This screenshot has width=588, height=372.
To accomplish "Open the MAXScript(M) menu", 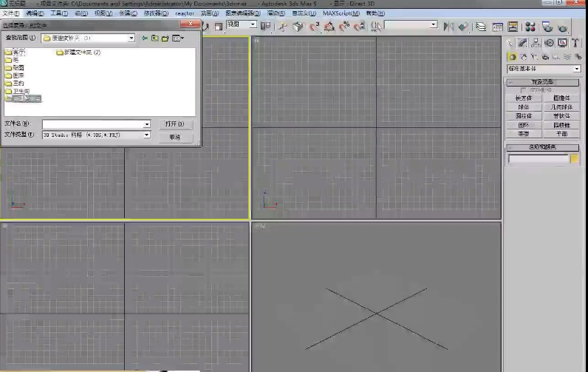I will [341, 13].
